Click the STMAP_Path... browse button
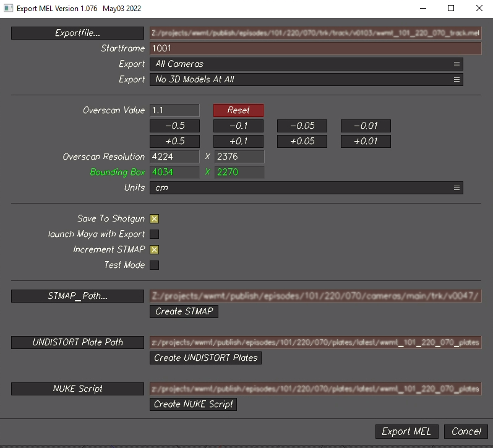The height and width of the screenshot is (448, 493). tap(77, 296)
